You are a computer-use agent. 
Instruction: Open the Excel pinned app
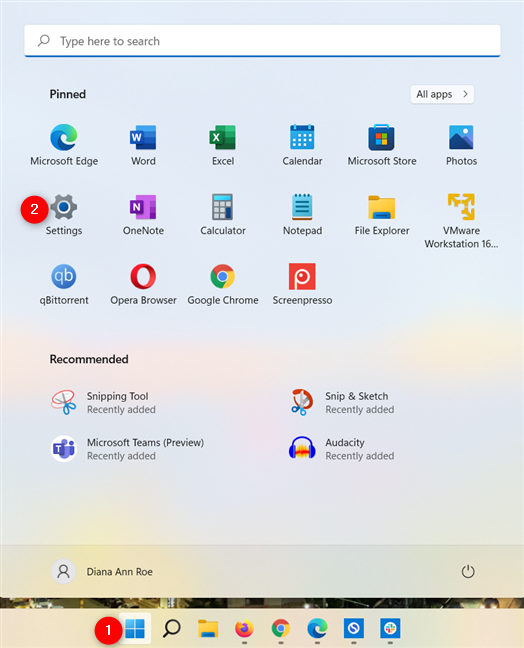tap(223, 145)
